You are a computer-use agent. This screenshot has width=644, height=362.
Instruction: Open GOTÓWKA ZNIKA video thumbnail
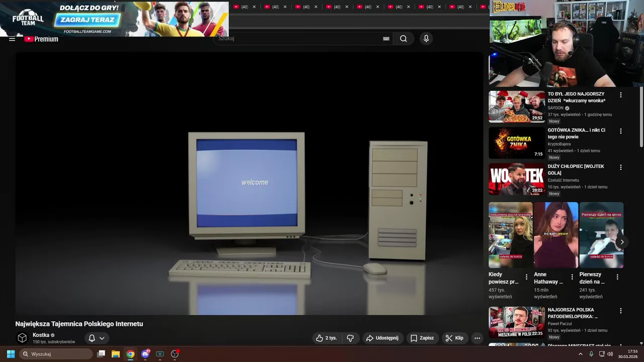[x=517, y=143]
